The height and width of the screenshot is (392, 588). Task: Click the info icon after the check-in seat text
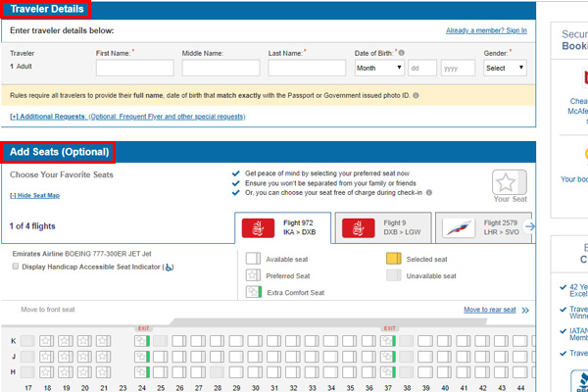pos(429,192)
